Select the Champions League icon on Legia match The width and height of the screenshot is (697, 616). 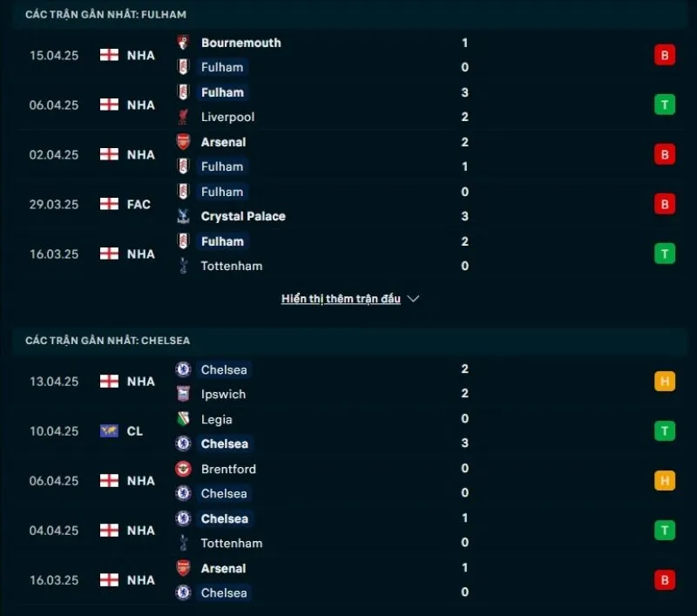[x=111, y=430]
